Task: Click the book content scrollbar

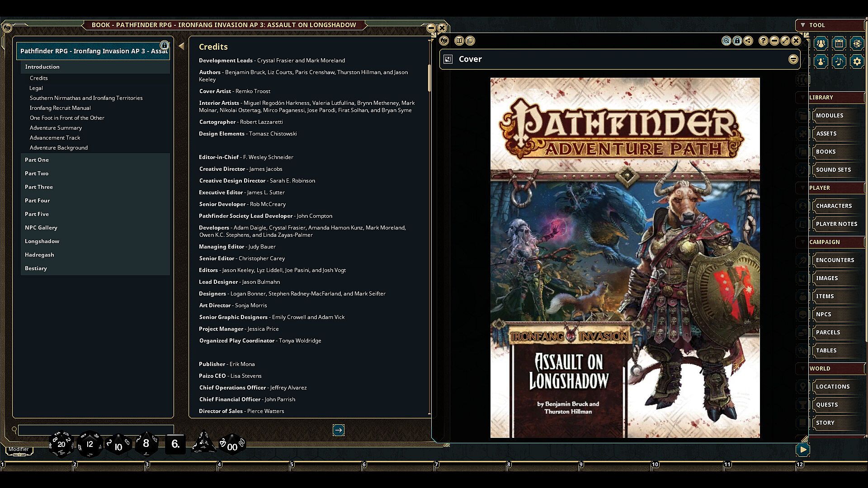Action: (429, 78)
